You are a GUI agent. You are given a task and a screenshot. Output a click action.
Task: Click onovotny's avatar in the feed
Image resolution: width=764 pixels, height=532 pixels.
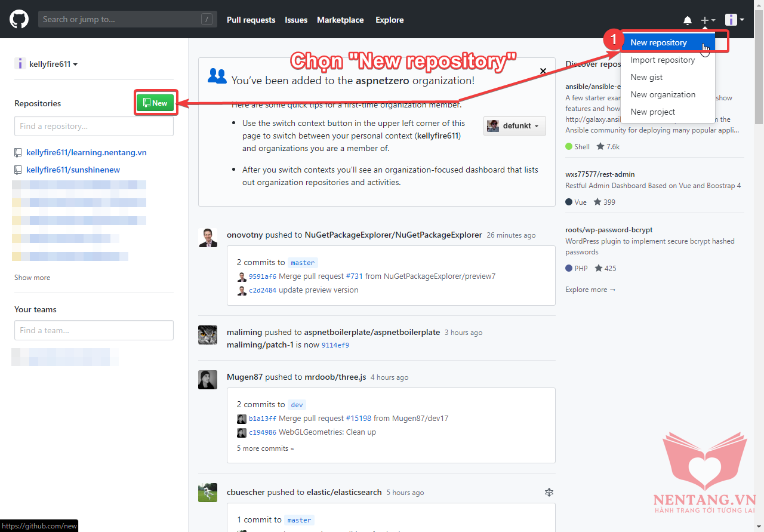pyautogui.click(x=208, y=238)
